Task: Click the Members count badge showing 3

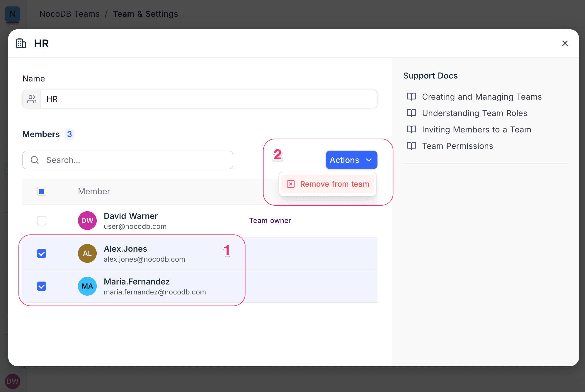Action: click(x=69, y=134)
